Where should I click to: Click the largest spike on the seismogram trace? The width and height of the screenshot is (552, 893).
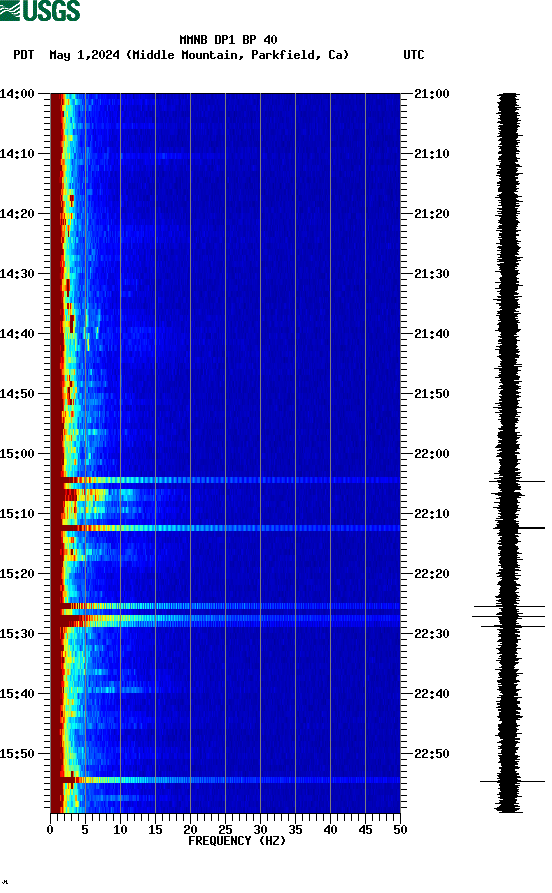[x=508, y=616]
